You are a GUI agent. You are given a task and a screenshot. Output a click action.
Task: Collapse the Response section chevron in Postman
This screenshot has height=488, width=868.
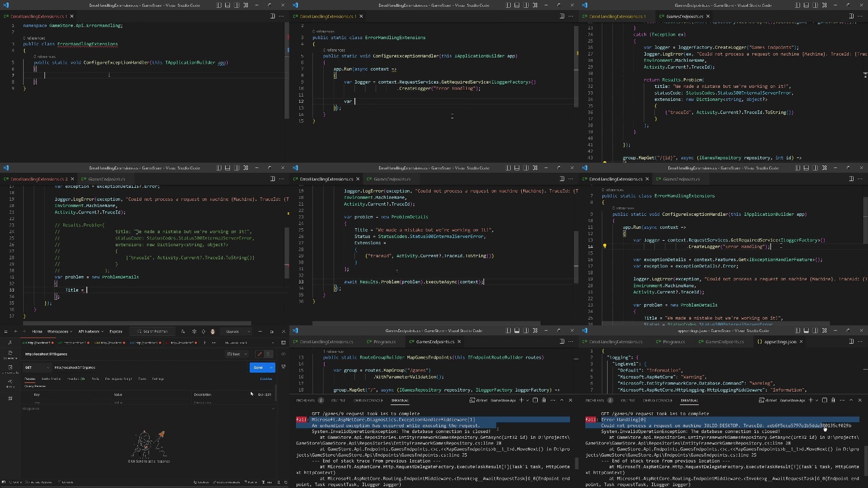pyautogui.click(x=273, y=409)
